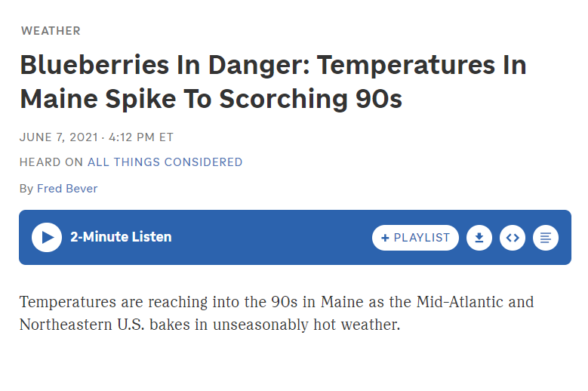Viewport: 588px width, 391px height.
Task: Play the 2-Minute Listen audio
Action: click(x=47, y=237)
